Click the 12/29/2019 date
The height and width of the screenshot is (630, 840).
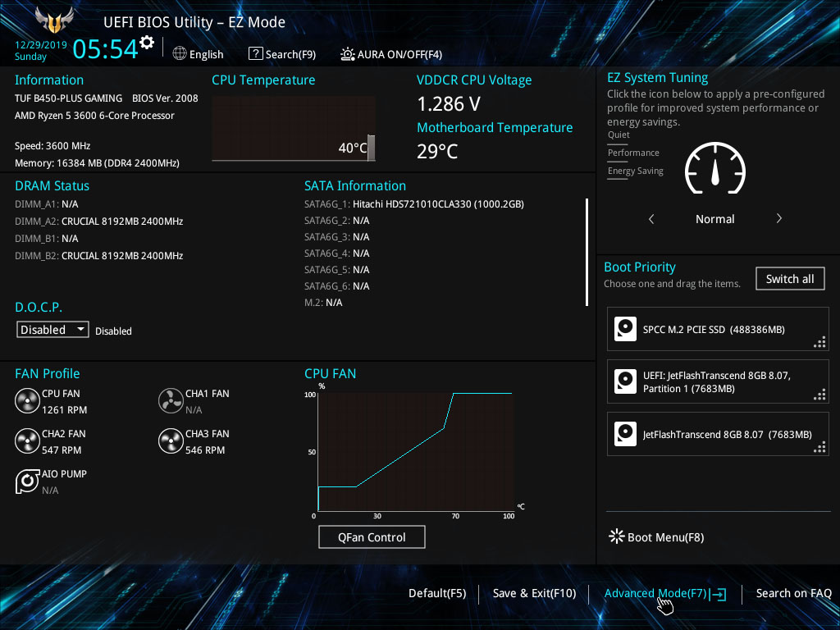pyautogui.click(x=41, y=44)
